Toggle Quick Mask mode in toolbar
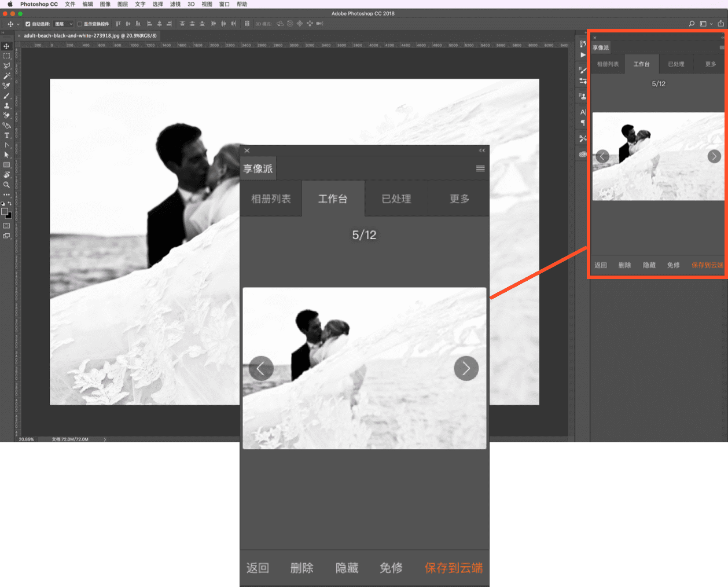The height and width of the screenshot is (587, 728). [x=6, y=226]
